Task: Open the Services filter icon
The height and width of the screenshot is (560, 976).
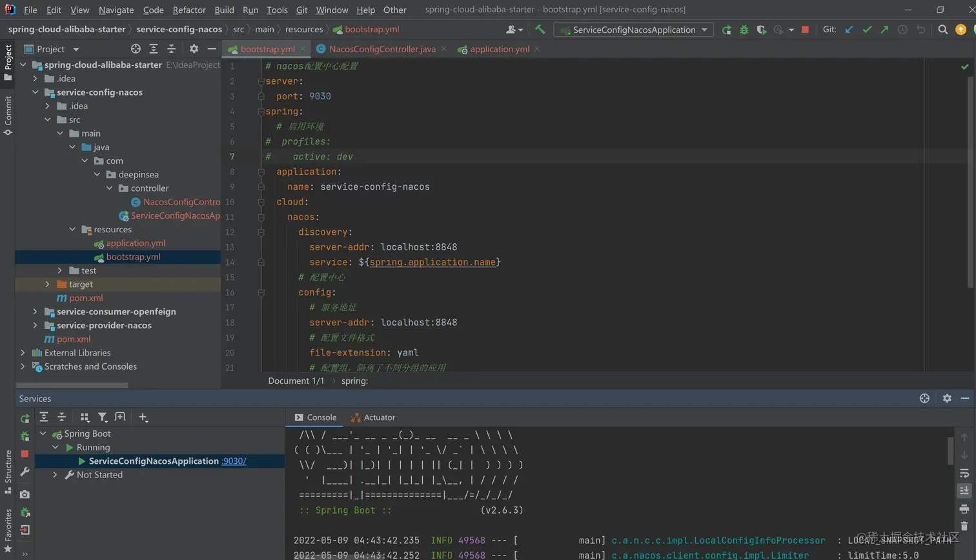Action: [x=102, y=417]
